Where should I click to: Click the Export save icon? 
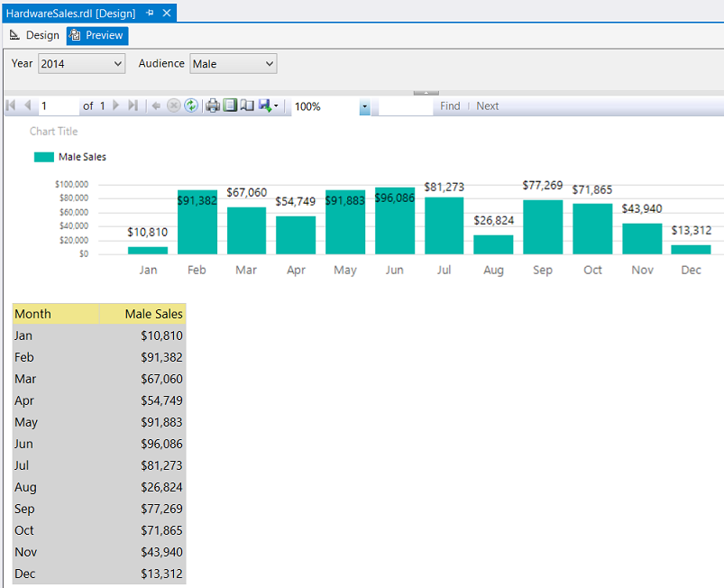265,106
